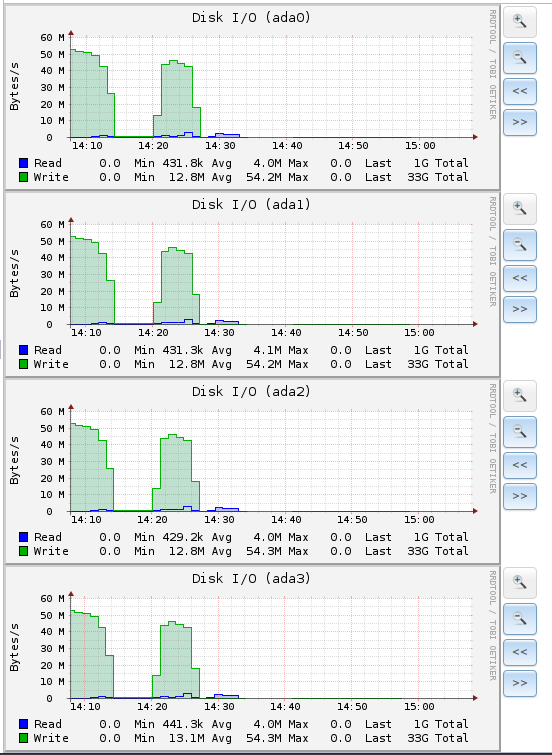The image size is (552, 755).
Task: Shift ada0 graph back with << button
Action: pyautogui.click(x=520, y=91)
